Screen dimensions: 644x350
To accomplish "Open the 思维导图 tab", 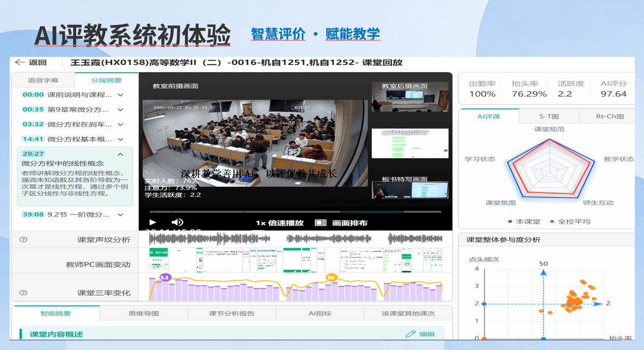I will pyautogui.click(x=144, y=313).
